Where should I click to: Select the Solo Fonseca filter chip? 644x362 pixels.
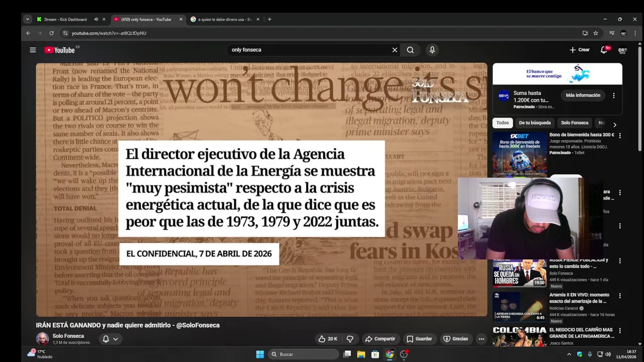click(575, 123)
